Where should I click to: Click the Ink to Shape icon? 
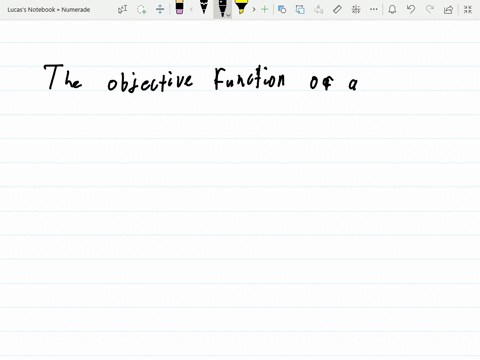[300, 9]
